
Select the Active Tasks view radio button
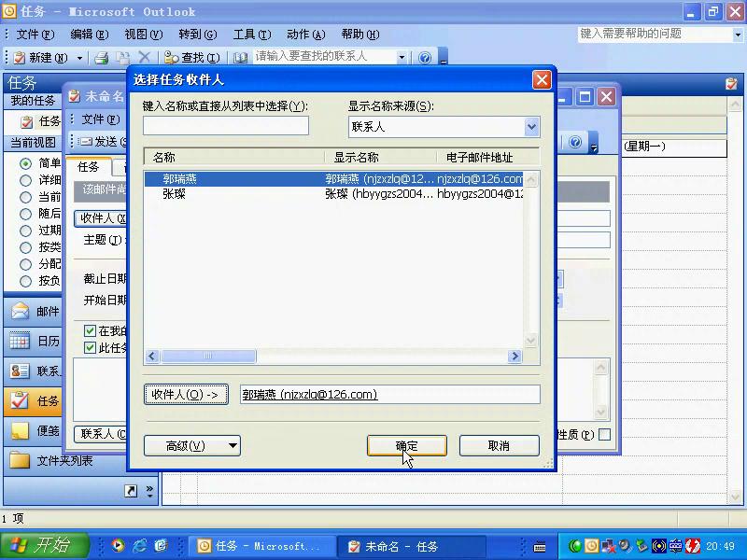[x=26, y=197]
